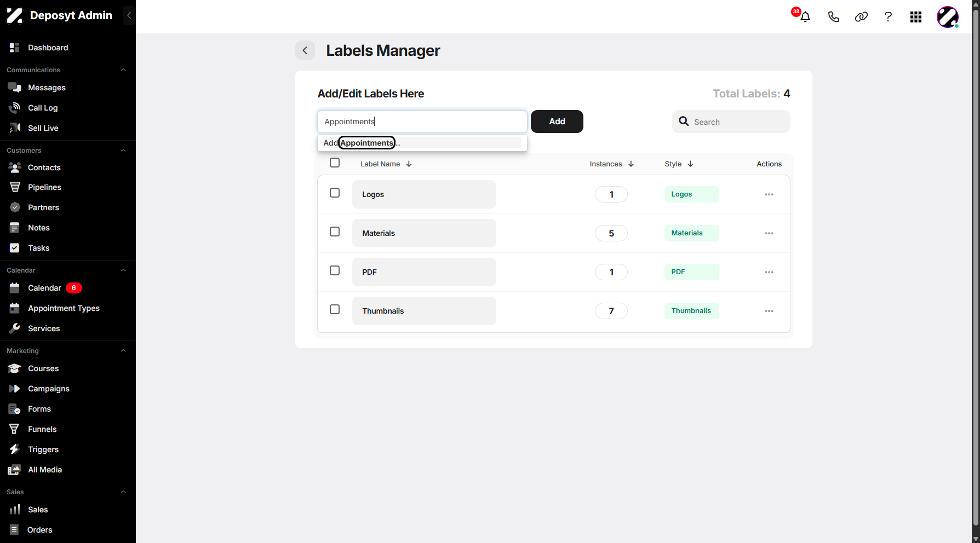The height and width of the screenshot is (543, 980).
Task: Click the Calendar sidebar icon
Action: pos(15,288)
